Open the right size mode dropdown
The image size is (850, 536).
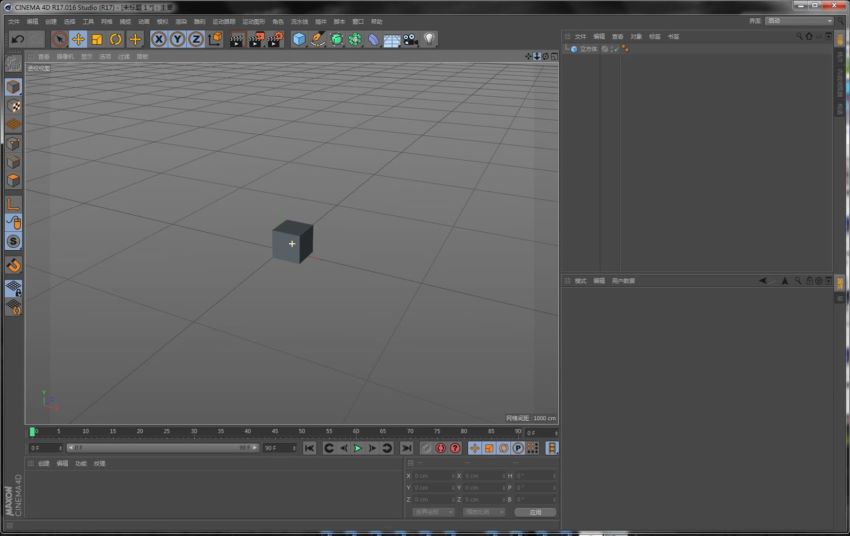[484, 512]
